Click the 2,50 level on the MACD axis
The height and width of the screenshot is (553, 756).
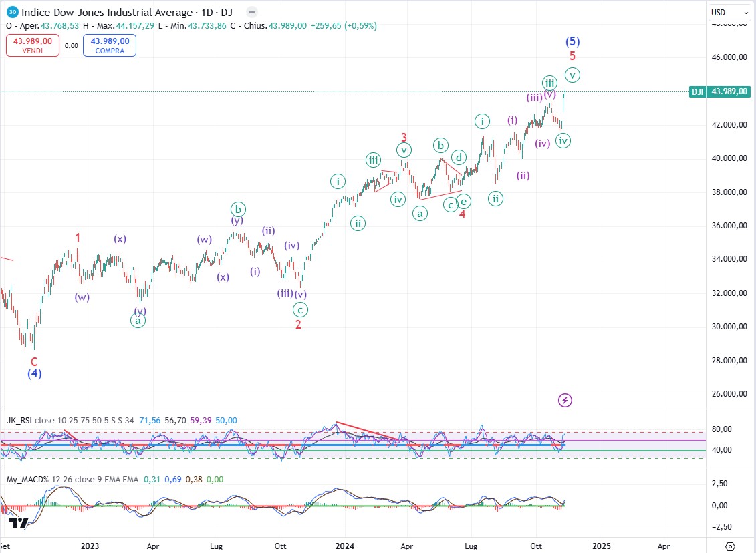[720, 483]
